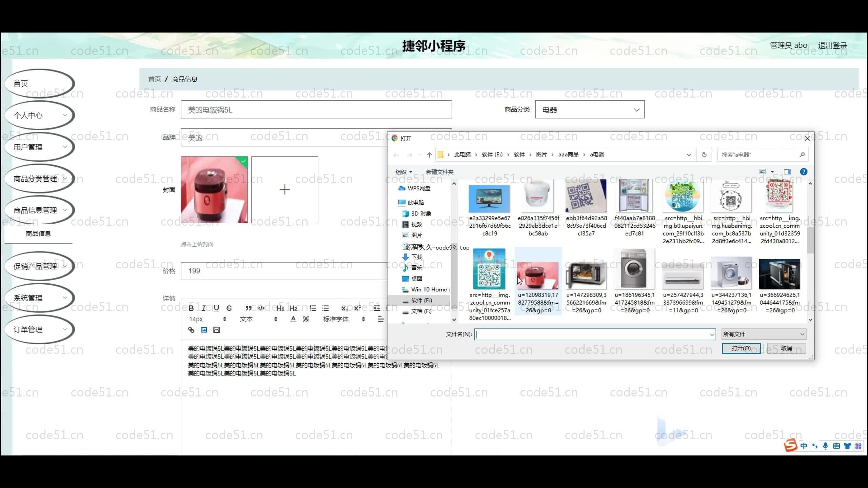The height and width of the screenshot is (488, 868).
Task: Click the 首页 breadcrumb link
Action: pyautogui.click(x=155, y=79)
